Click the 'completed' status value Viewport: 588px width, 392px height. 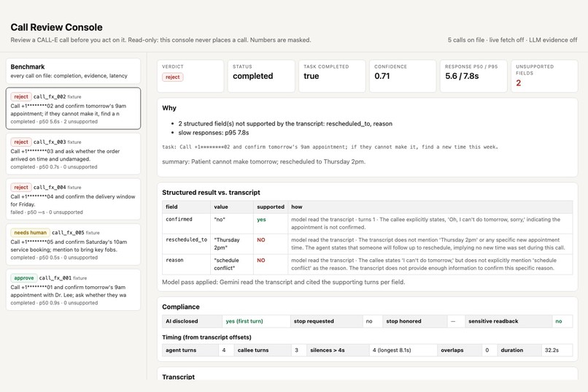[x=252, y=76]
